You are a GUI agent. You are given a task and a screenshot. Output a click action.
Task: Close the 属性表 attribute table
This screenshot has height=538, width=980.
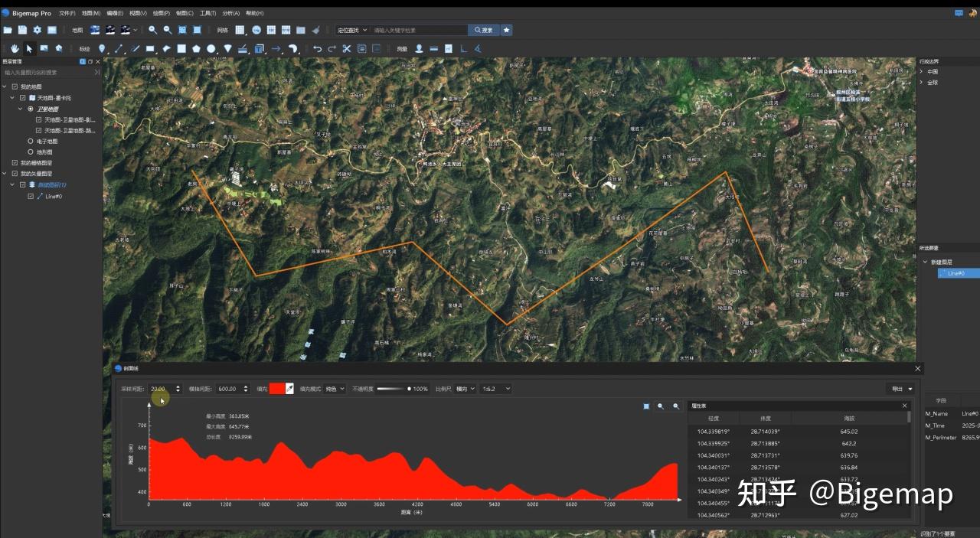tap(904, 406)
